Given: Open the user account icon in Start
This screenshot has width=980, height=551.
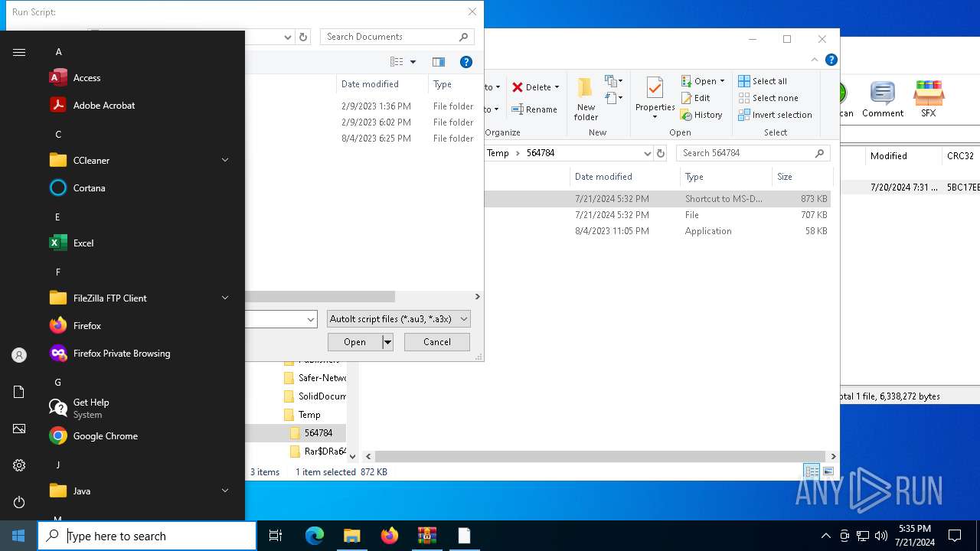Looking at the screenshot, I should click(x=19, y=355).
